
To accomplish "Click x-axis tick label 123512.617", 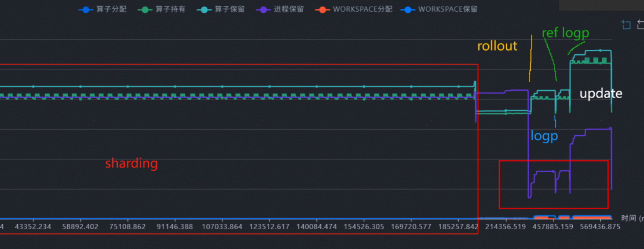I will (269, 227).
